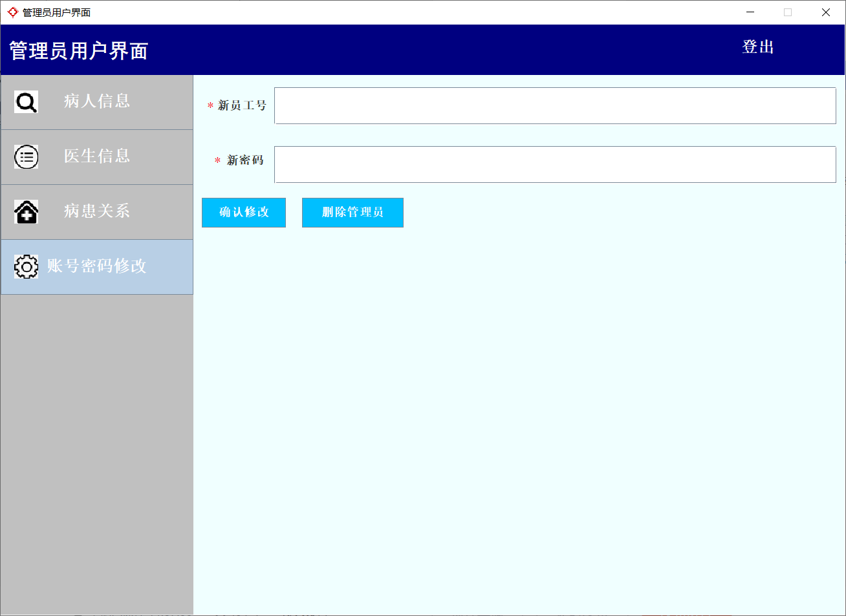
Task: Select the 病患关系 menu label
Action: [97, 211]
